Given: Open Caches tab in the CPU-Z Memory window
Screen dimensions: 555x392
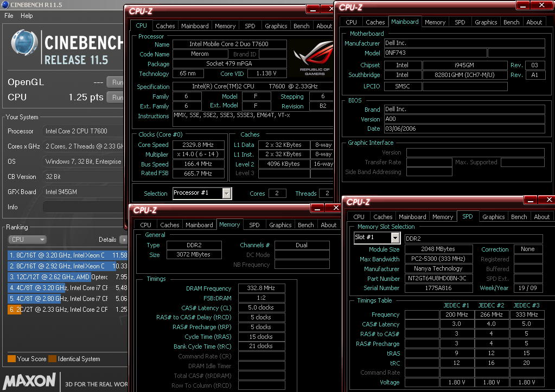Looking at the screenshot, I should click(170, 225).
